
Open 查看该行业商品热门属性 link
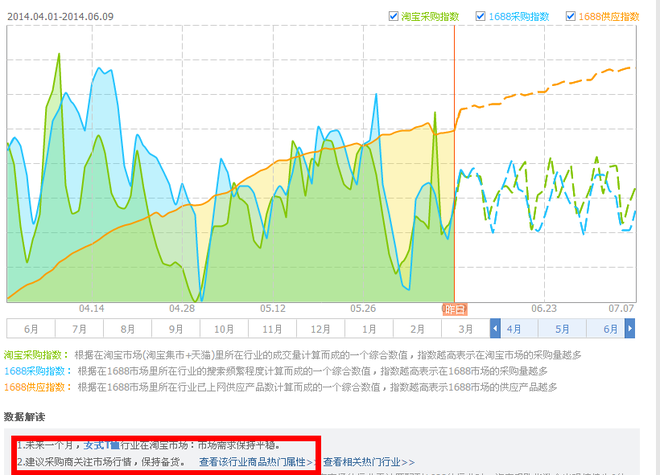point(256,462)
